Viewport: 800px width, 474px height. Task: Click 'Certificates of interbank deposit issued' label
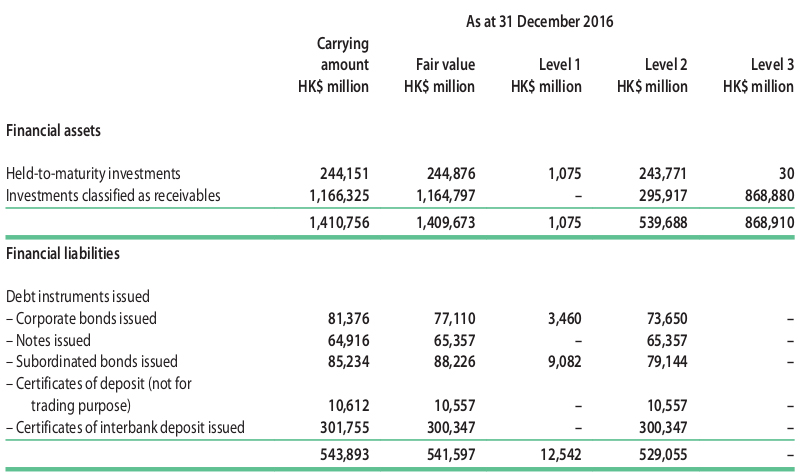click(x=126, y=427)
